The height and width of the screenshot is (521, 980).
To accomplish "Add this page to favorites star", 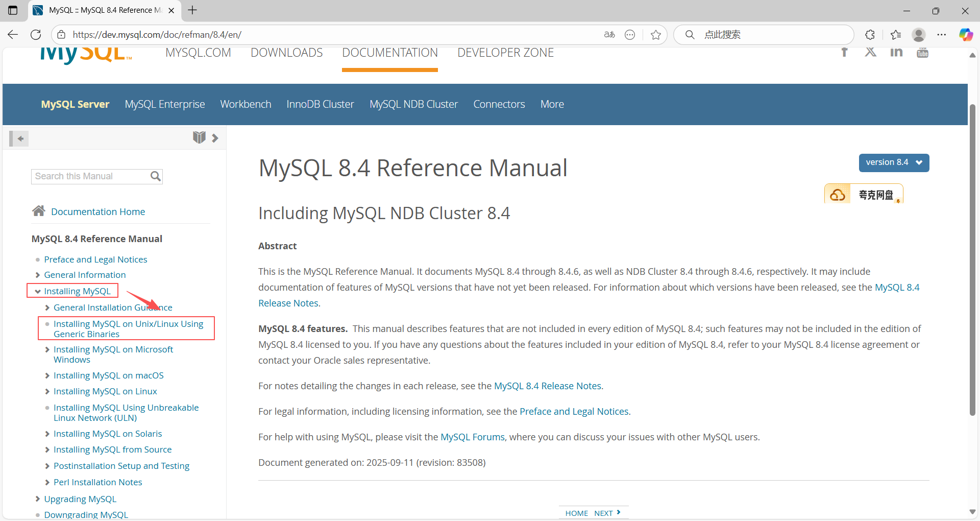I will [656, 35].
